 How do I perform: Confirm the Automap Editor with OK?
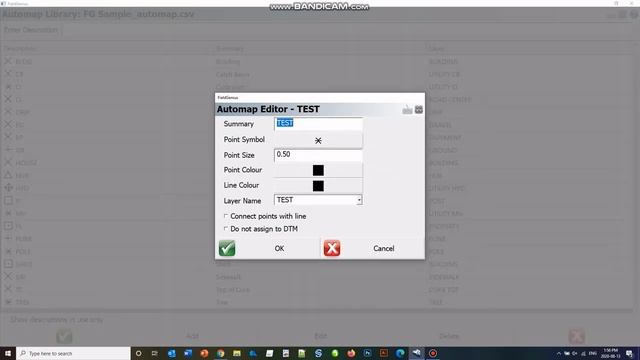(279, 248)
